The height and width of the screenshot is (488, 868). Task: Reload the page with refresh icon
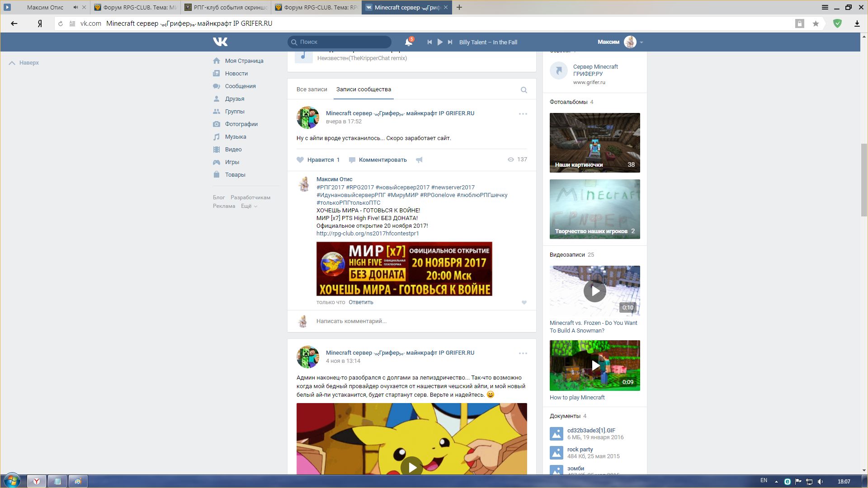pos(61,23)
